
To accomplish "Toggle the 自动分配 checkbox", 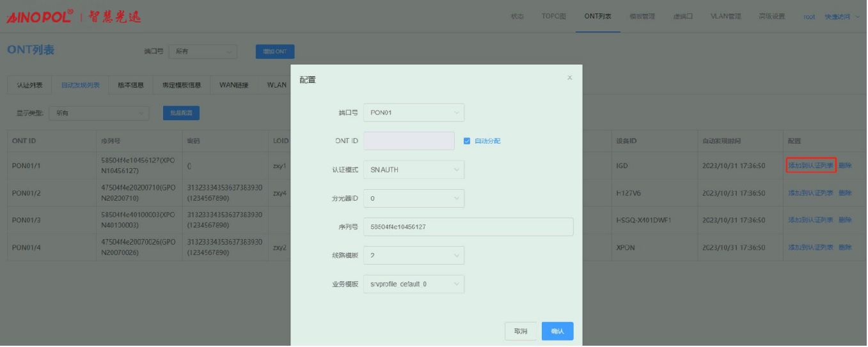I will 467,141.
